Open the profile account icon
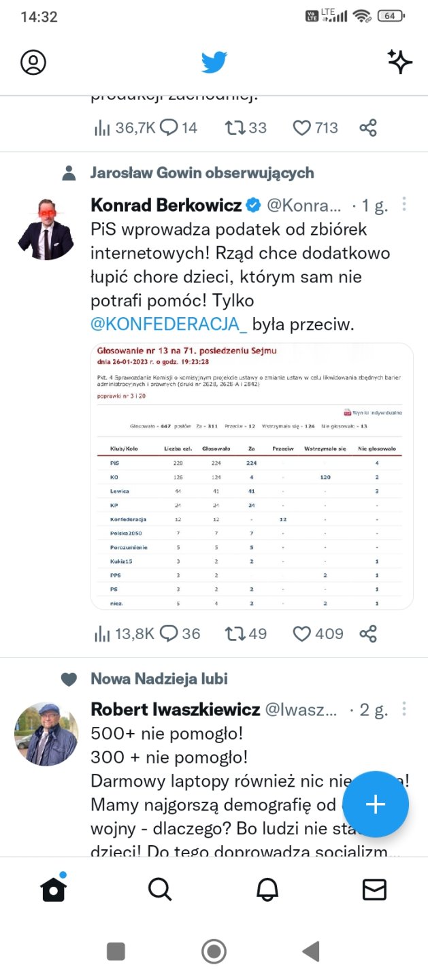 [33, 62]
